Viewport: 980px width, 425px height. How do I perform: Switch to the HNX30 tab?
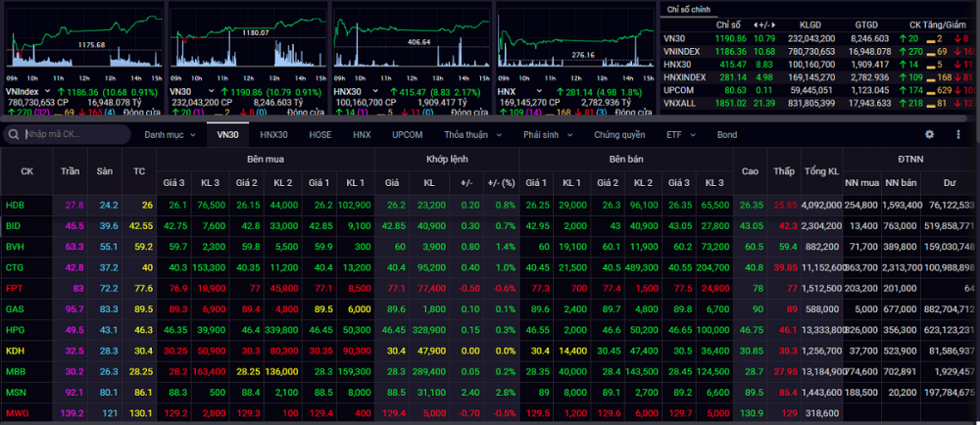273,134
